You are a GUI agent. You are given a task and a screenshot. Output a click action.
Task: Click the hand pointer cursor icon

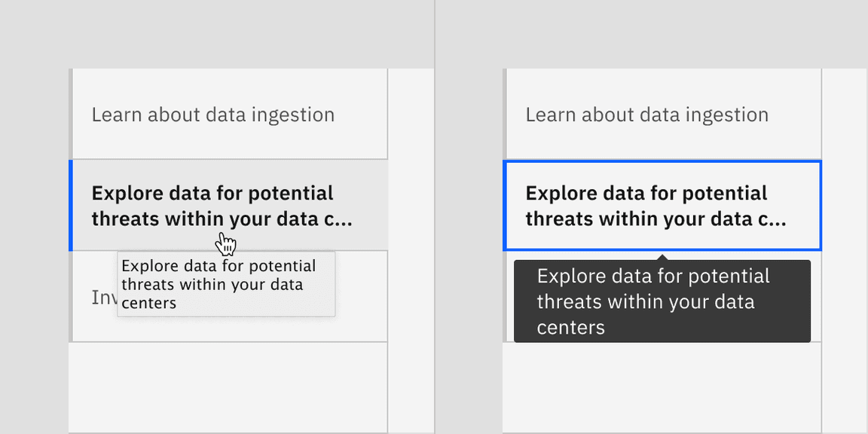point(226,243)
